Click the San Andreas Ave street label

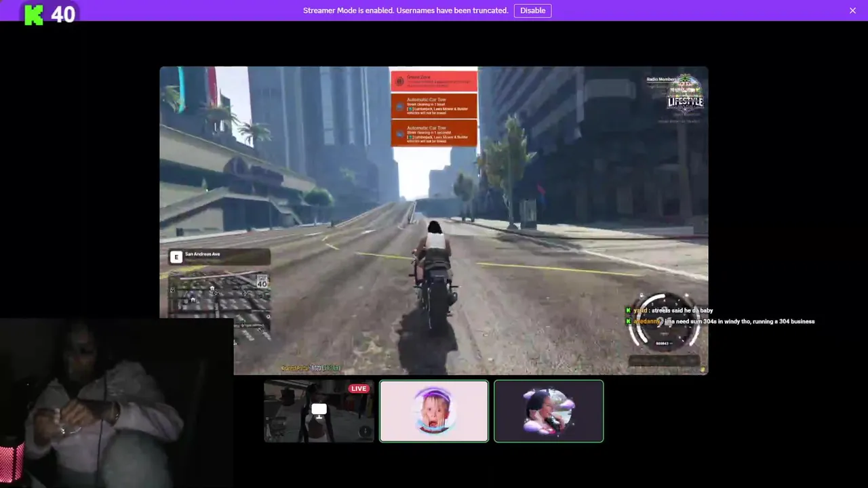(x=202, y=254)
